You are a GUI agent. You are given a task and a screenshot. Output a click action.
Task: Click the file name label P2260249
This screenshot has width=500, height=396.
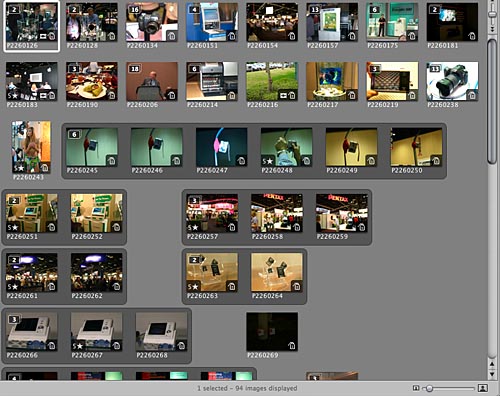[x=342, y=170]
